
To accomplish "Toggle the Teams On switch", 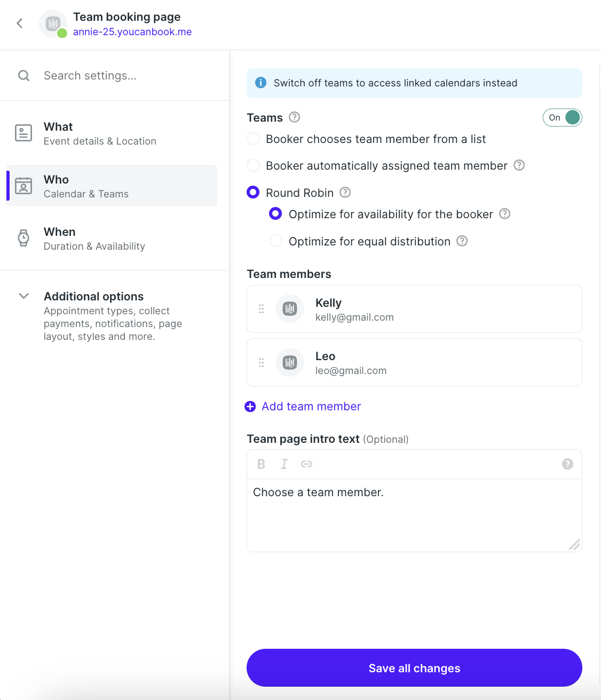I will pyautogui.click(x=562, y=117).
